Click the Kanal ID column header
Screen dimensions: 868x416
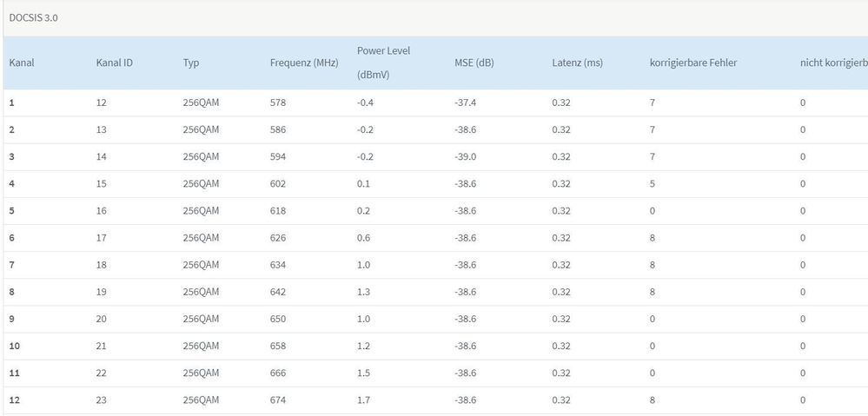114,63
